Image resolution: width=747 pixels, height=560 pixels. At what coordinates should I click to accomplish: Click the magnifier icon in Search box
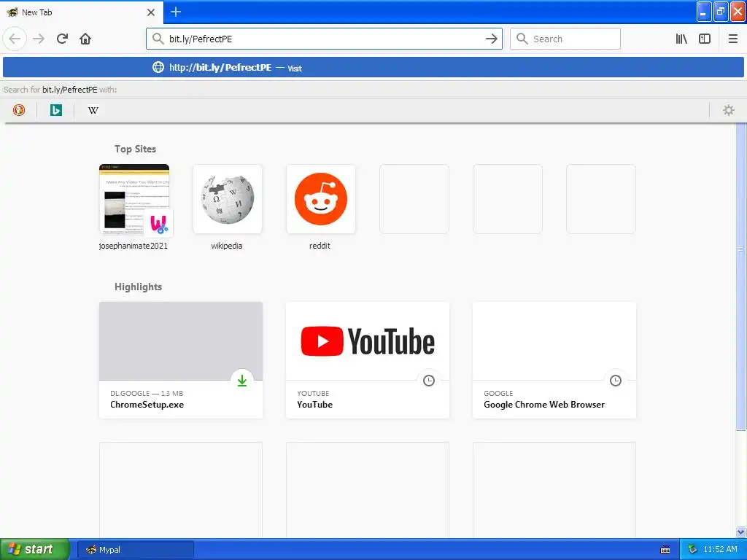(522, 39)
